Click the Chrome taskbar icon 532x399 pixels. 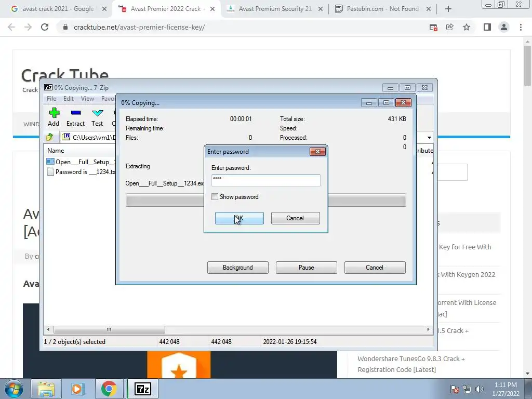109,389
